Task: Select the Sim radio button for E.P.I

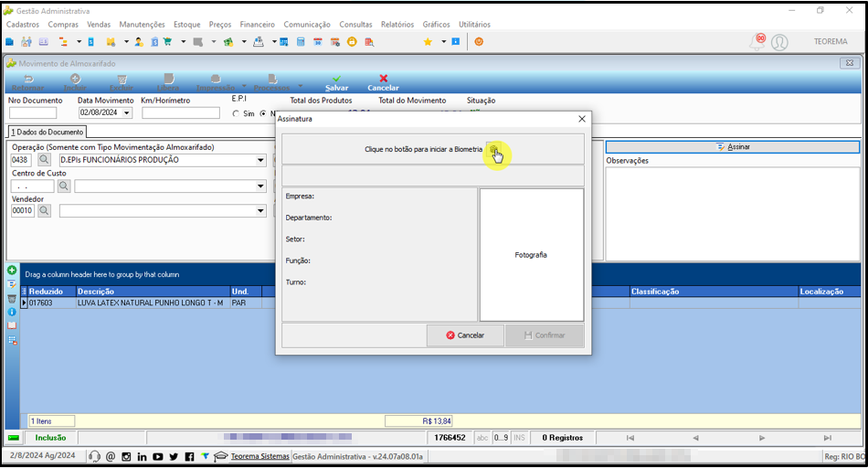Action: (x=237, y=113)
